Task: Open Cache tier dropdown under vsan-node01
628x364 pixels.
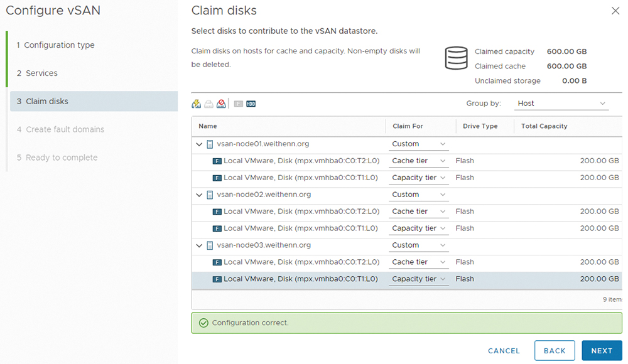Action: click(x=418, y=161)
